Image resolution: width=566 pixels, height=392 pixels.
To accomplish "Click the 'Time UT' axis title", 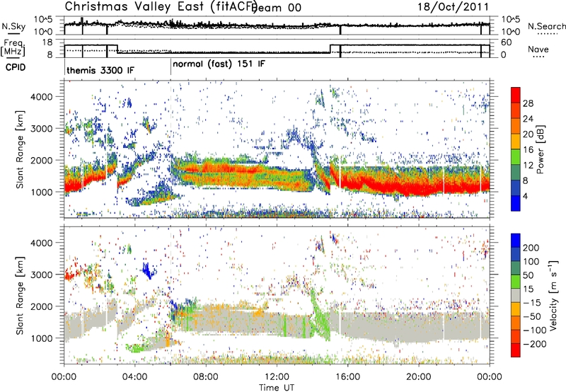I will pyautogui.click(x=277, y=387).
